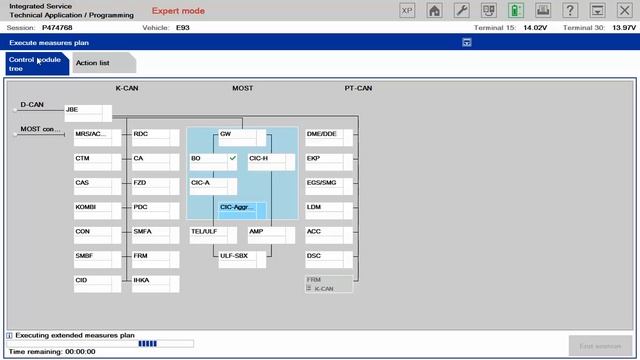640x360 pixels.
Task: Click the printer icon in top toolbar
Action: coord(543,10)
